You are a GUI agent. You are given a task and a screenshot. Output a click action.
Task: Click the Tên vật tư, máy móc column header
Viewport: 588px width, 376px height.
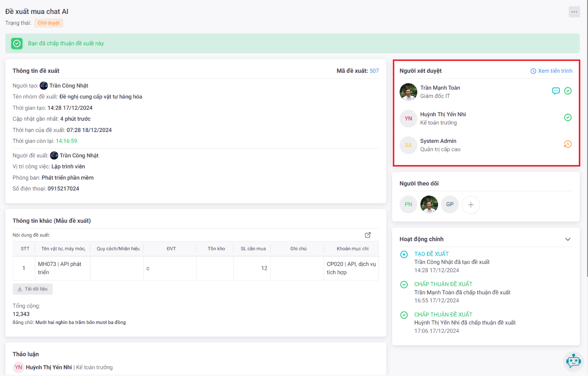[x=63, y=249]
